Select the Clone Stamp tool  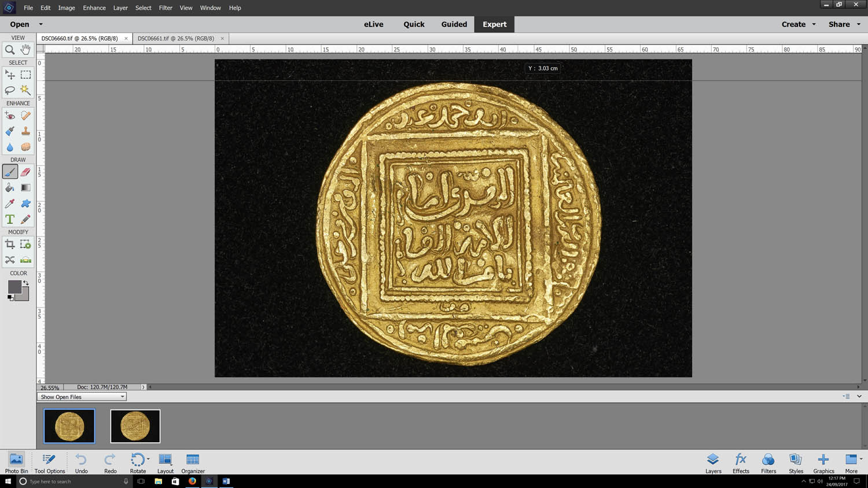[25, 131]
